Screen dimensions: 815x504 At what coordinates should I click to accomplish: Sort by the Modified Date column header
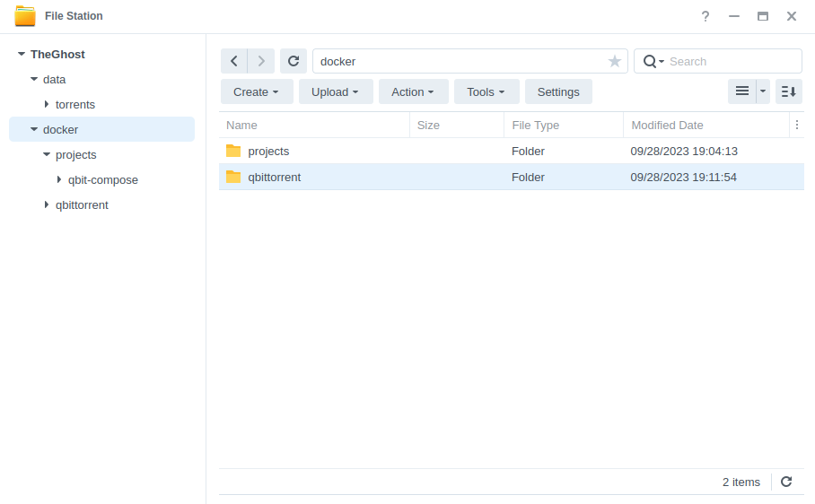point(705,125)
